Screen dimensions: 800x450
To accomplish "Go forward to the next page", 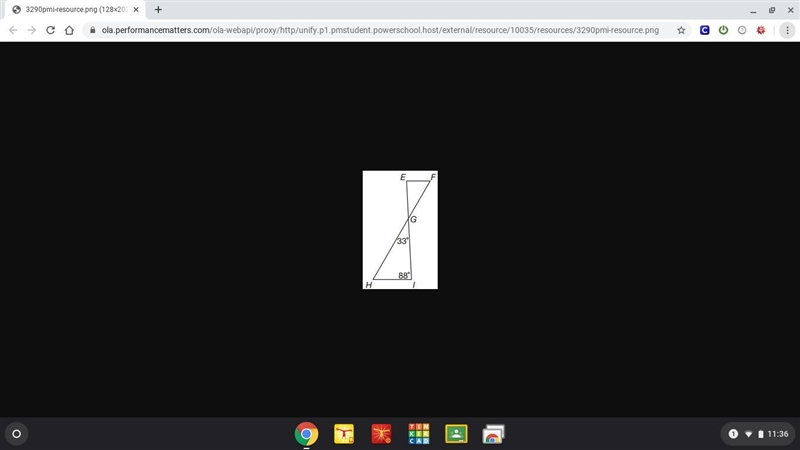I will click(32, 30).
